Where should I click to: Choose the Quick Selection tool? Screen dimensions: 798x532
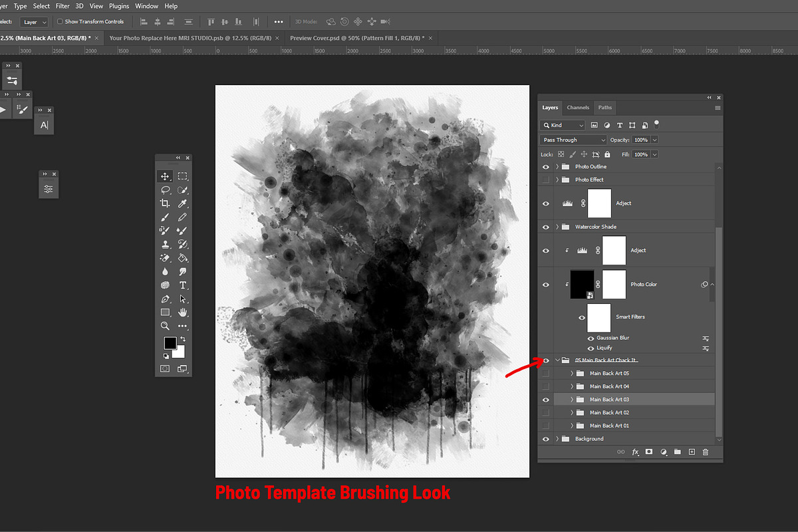pos(182,190)
